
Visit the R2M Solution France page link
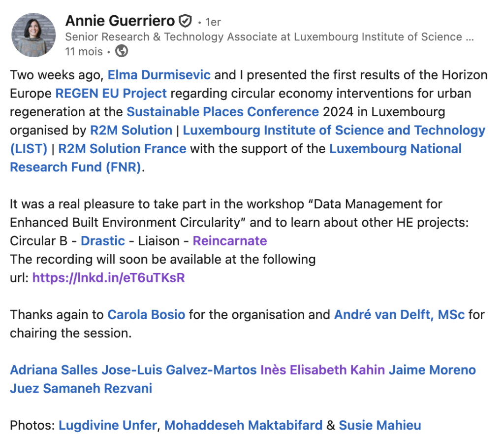pyautogui.click(x=122, y=149)
